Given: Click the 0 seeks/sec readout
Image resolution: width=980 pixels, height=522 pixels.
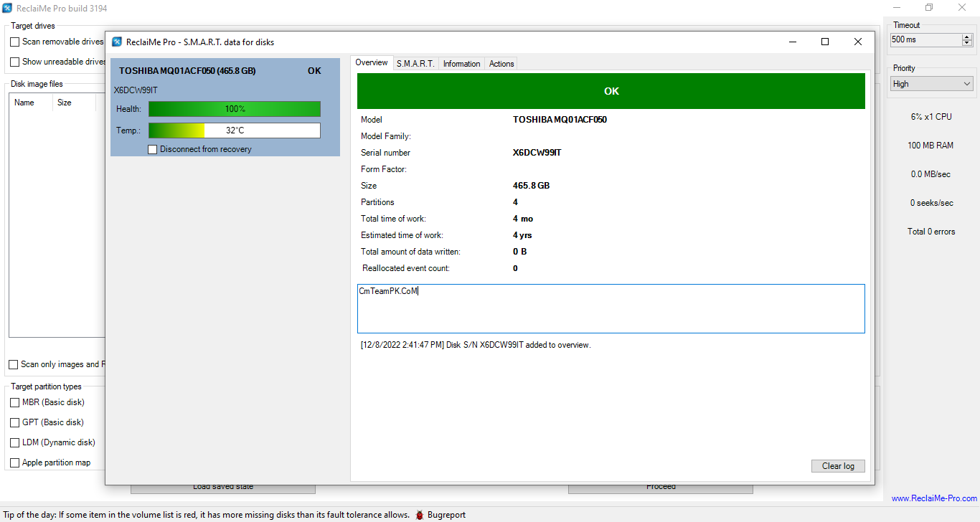Looking at the screenshot, I should click(x=932, y=203).
